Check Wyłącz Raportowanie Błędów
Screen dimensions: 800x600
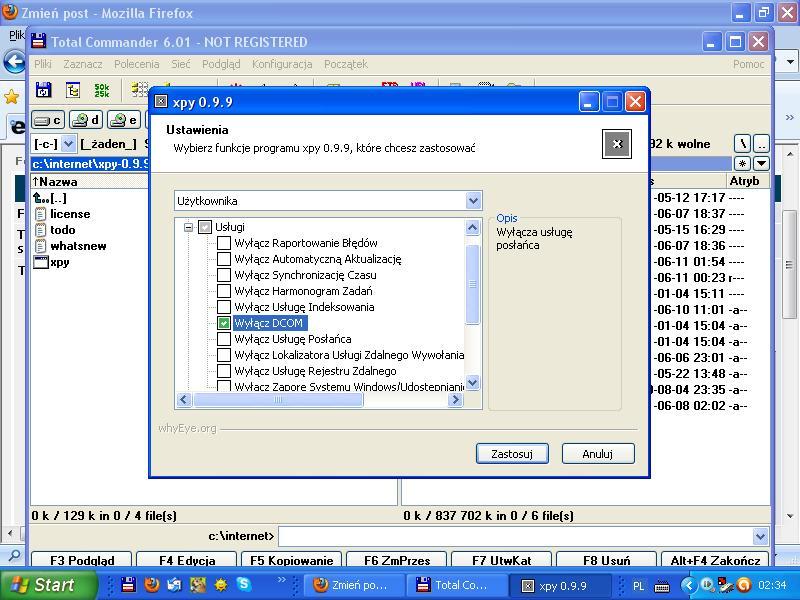pyautogui.click(x=223, y=243)
